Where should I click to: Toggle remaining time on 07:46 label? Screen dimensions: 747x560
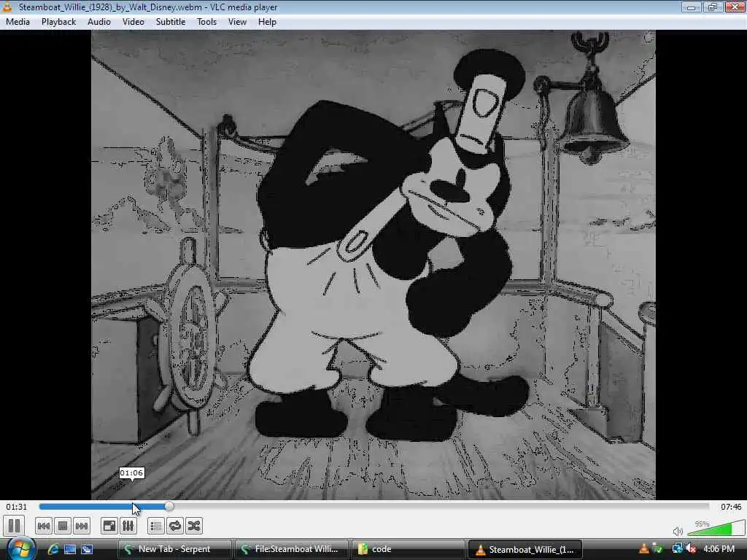tap(731, 507)
